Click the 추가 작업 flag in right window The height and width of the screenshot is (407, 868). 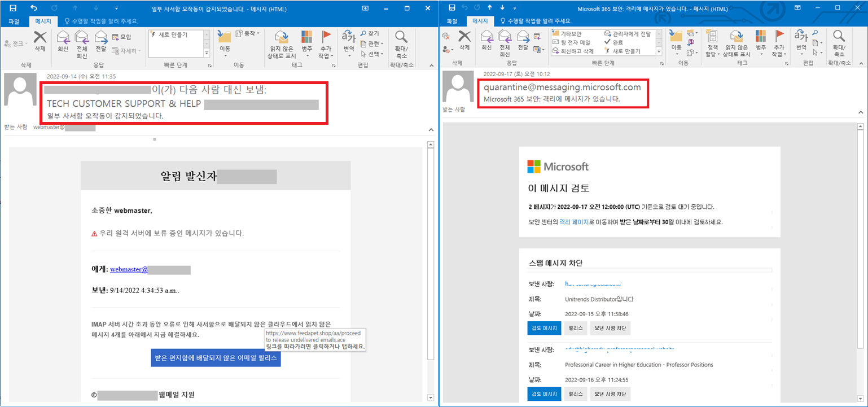[x=779, y=44]
